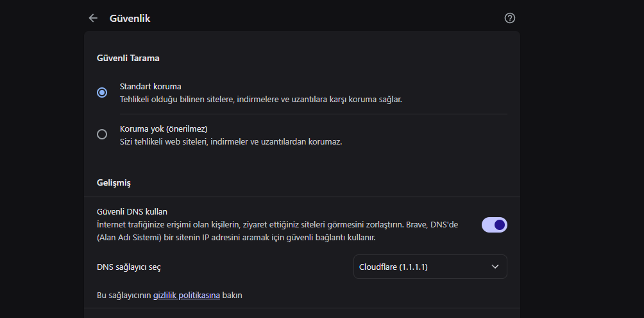Click the description starting with İnternet trafiğinize erişimi
Screen dimensions: 644x318
coord(277,231)
